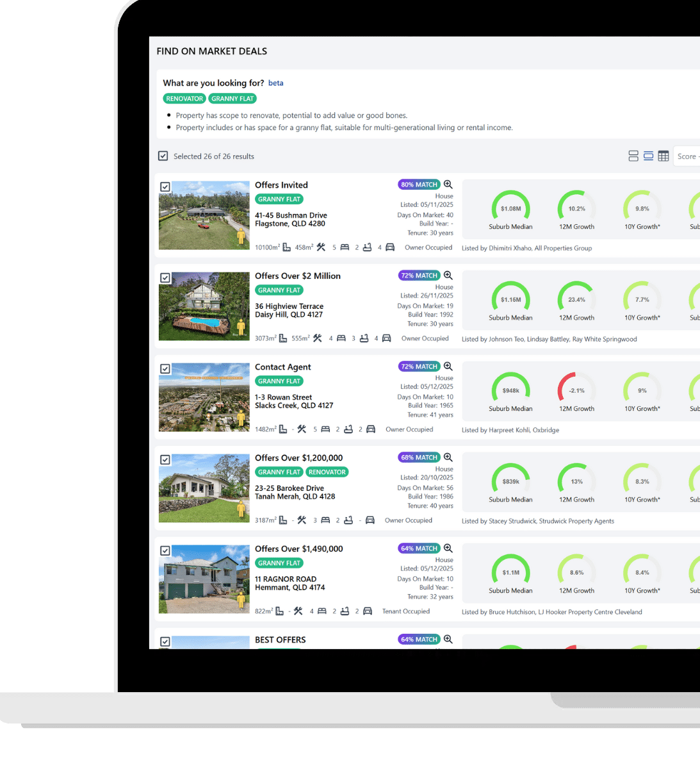700x769 pixels.
Task: Click the GRANNY FLAT filter tag at top
Action: [x=232, y=99]
